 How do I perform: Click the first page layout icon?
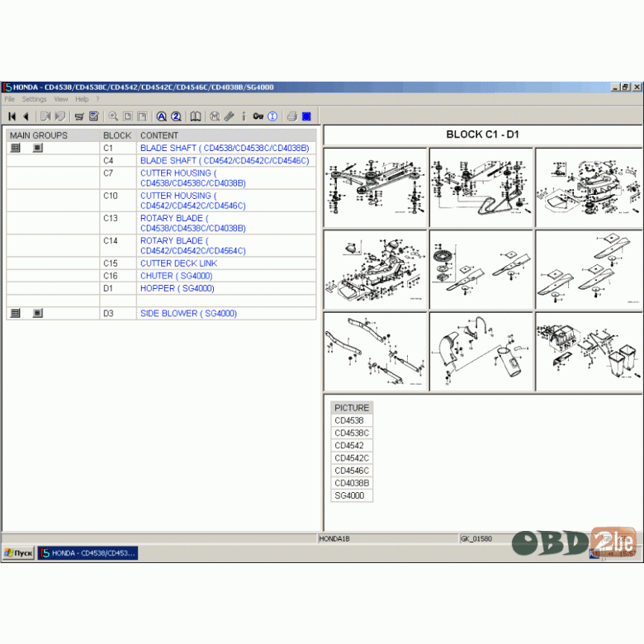(128, 116)
